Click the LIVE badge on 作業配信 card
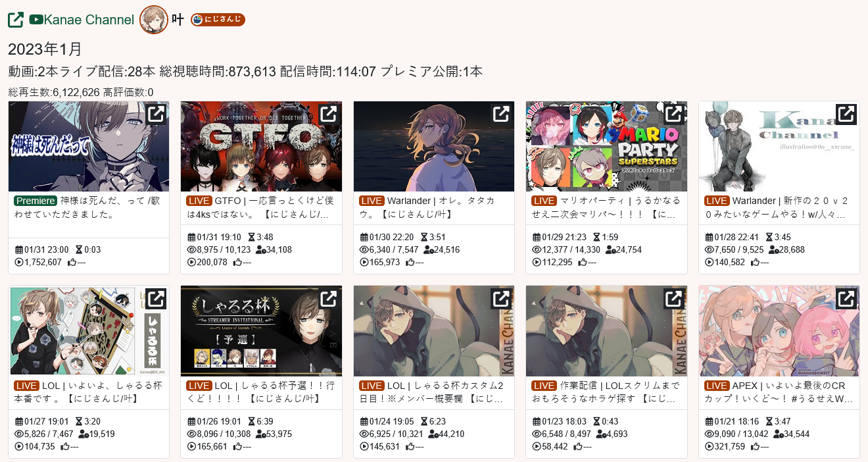868x462 pixels. click(544, 386)
